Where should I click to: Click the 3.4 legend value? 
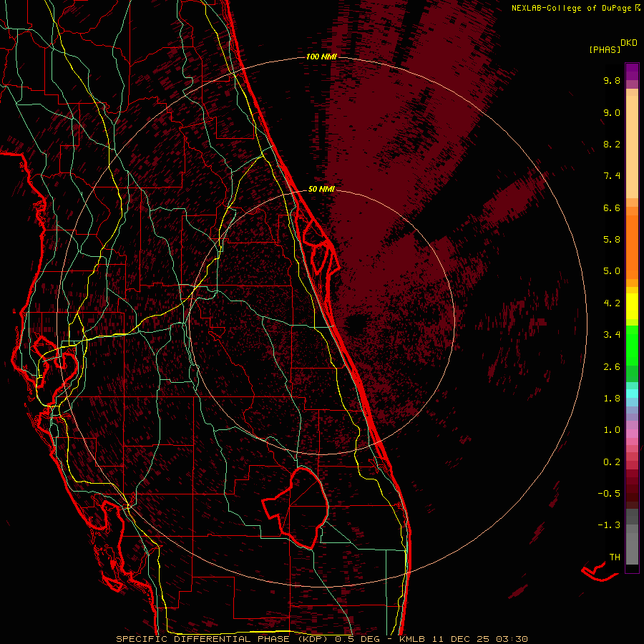click(612, 335)
